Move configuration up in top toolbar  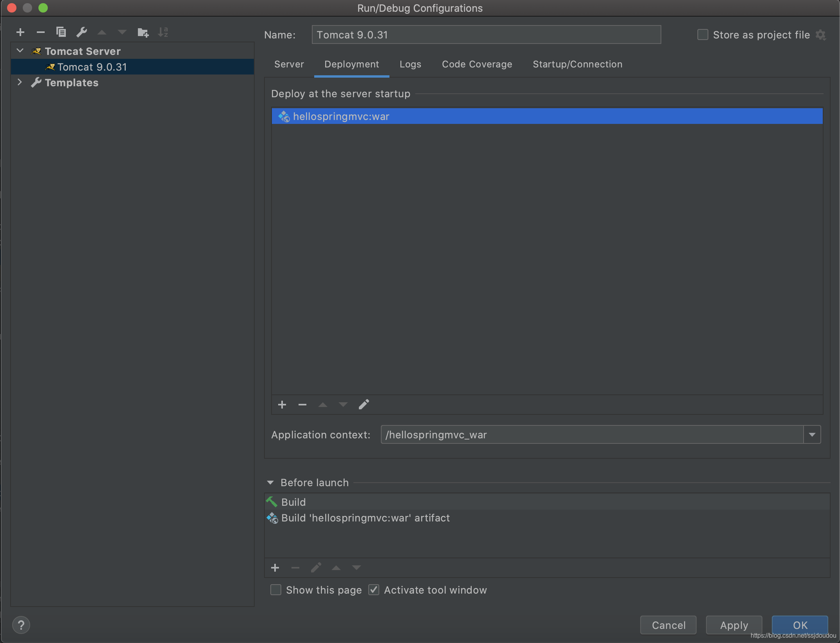pyautogui.click(x=102, y=32)
